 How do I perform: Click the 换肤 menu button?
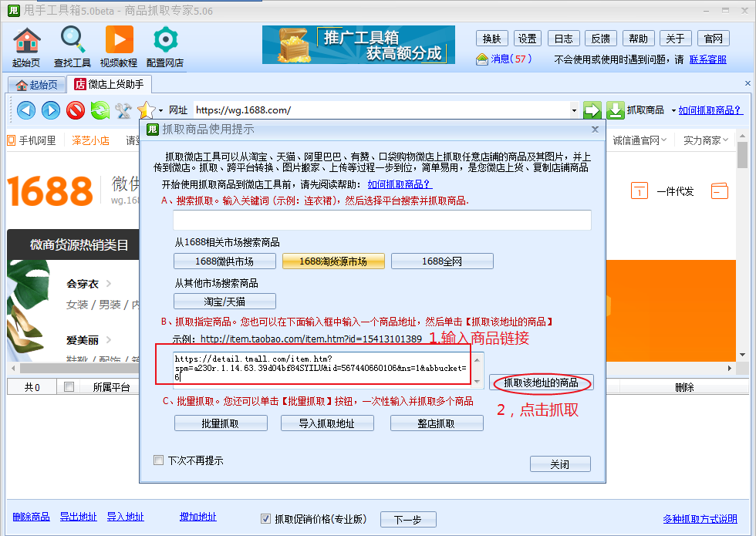[492, 39]
